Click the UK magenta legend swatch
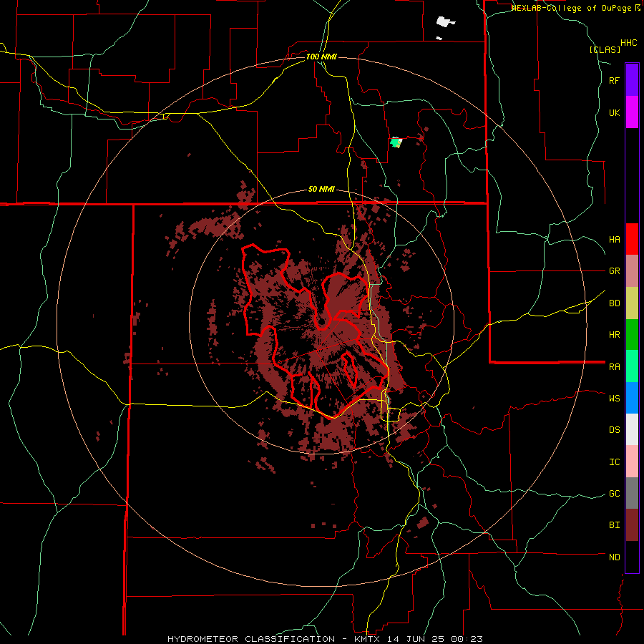This screenshot has height=644, width=644. coord(632,112)
